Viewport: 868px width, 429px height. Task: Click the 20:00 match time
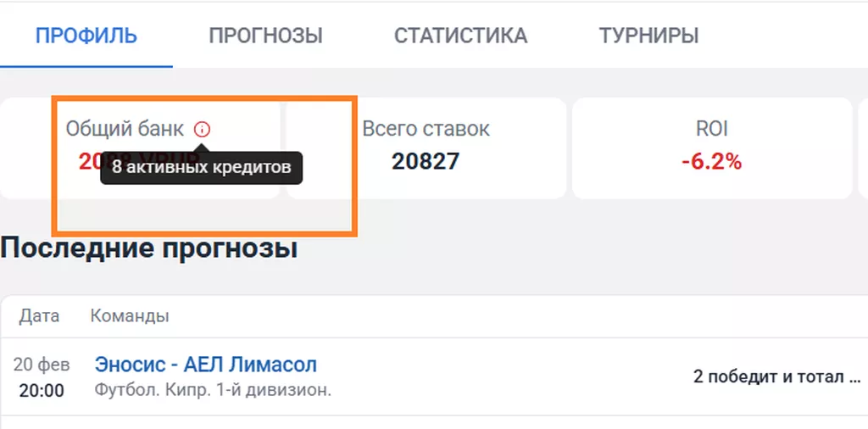click(41, 391)
